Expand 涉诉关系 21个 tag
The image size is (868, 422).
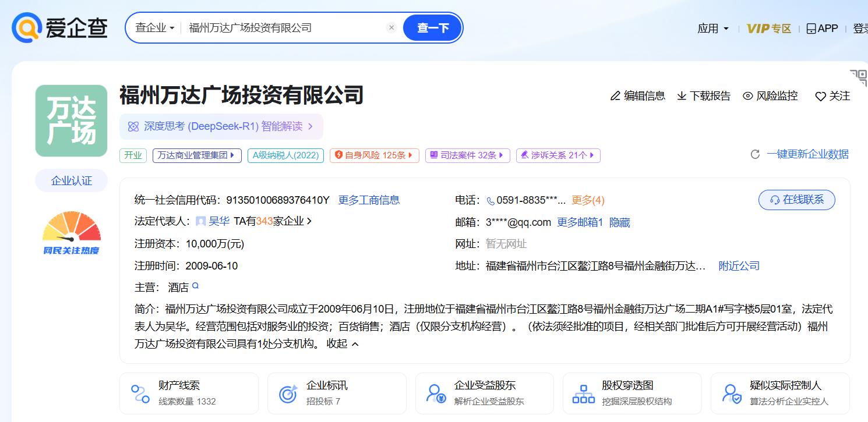point(558,155)
